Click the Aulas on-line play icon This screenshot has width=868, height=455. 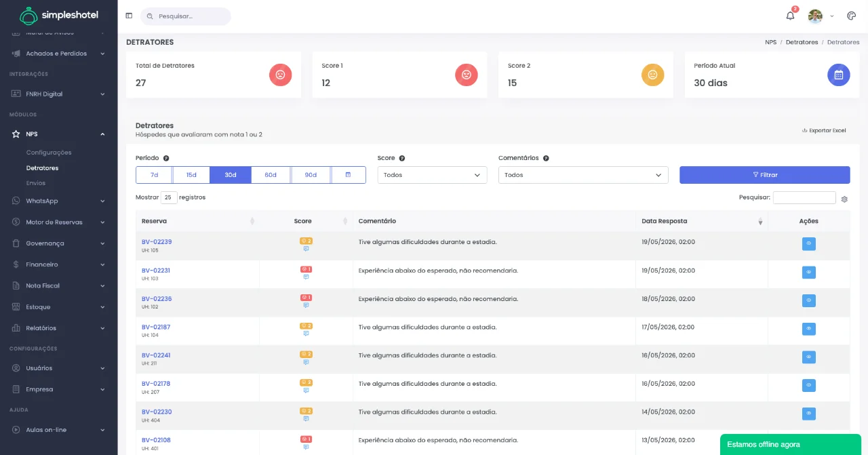click(x=16, y=430)
